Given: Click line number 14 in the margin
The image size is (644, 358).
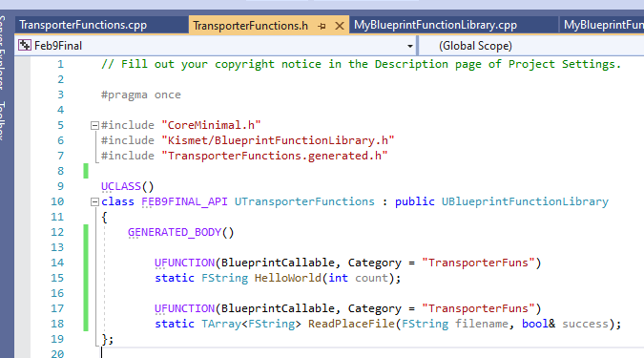Looking at the screenshot, I should point(57,263).
